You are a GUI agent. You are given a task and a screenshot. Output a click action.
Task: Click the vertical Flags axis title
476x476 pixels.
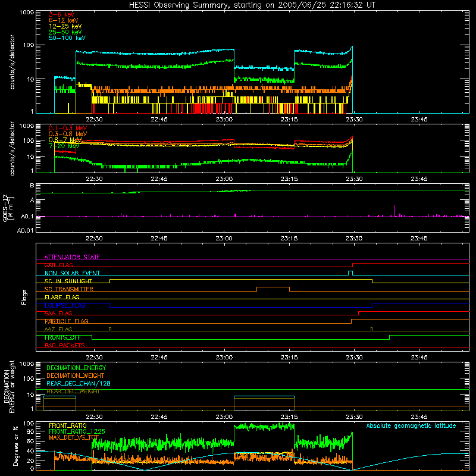[24, 297]
